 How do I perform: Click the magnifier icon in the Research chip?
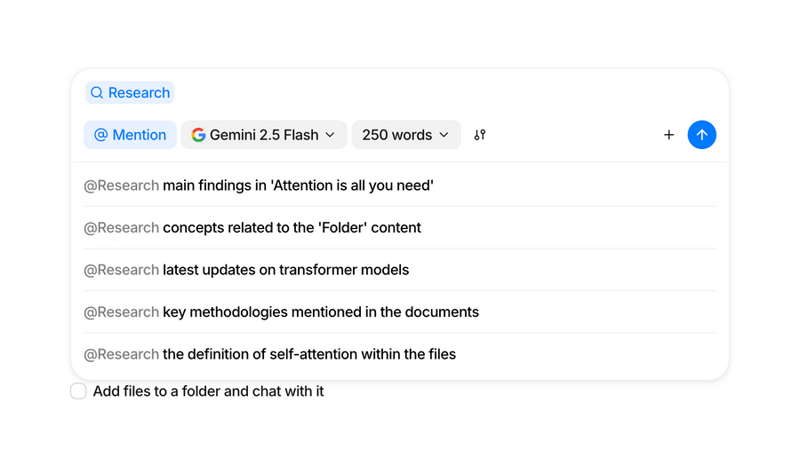coord(97,93)
